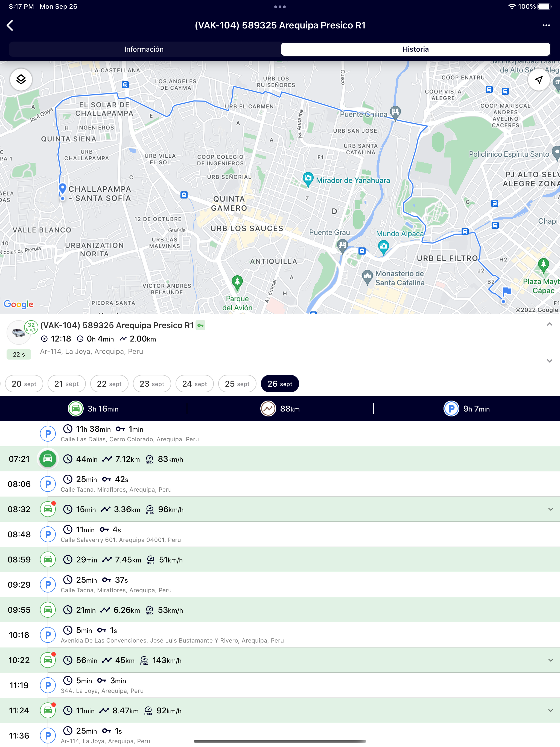Screen dimensions: 560x747
Task: Tap the Mundo Alpaca camera marker
Action: click(x=383, y=247)
